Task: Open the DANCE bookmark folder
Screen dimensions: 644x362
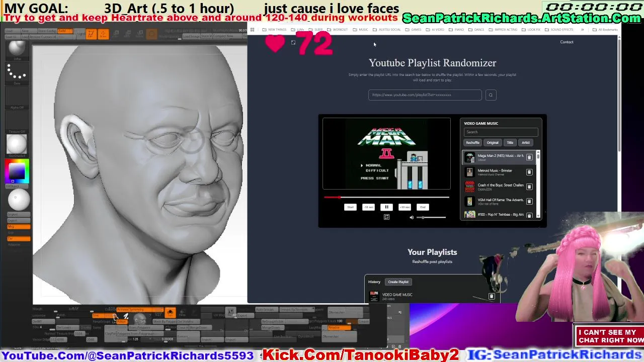Action: [x=476, y=30]
